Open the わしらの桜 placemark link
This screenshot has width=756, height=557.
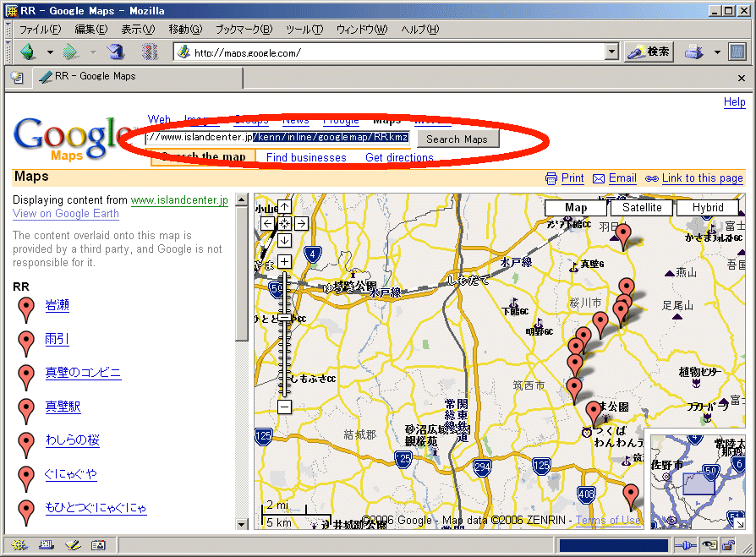73,440
